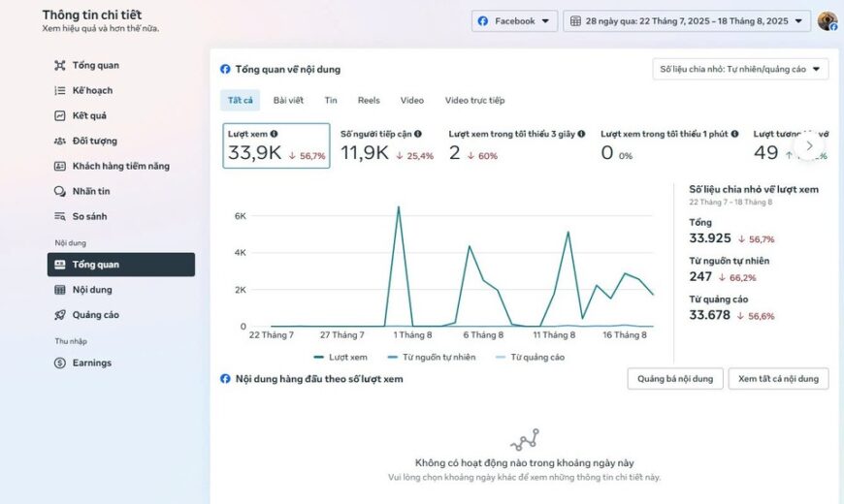Switch to the Reels tab
This screenshot has height=504, width=844.
click(x=369, y=101)
